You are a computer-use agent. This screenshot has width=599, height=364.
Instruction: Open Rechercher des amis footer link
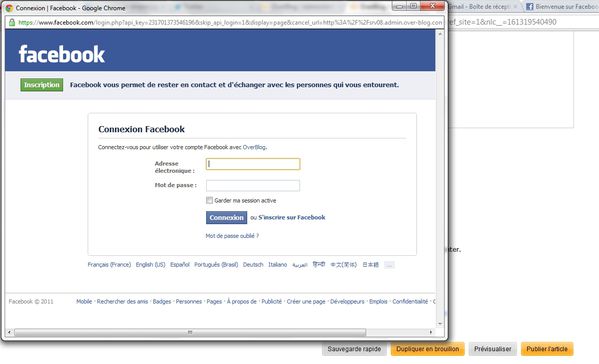(x=122, y=301)
